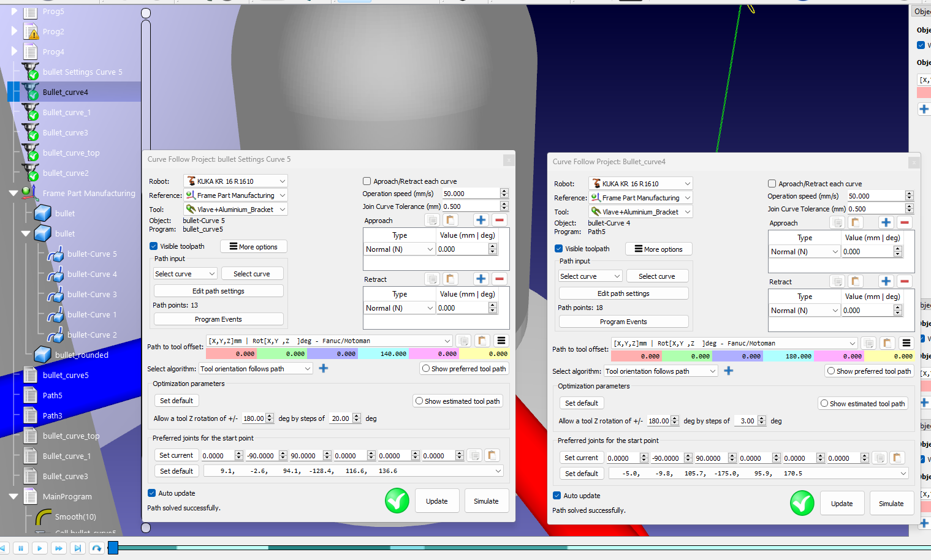The width and height of the screenshot is (931, 560).
Task: Remove retract move with minus in Bullet_curve4 dialog
Action: (x=905, y=281)
